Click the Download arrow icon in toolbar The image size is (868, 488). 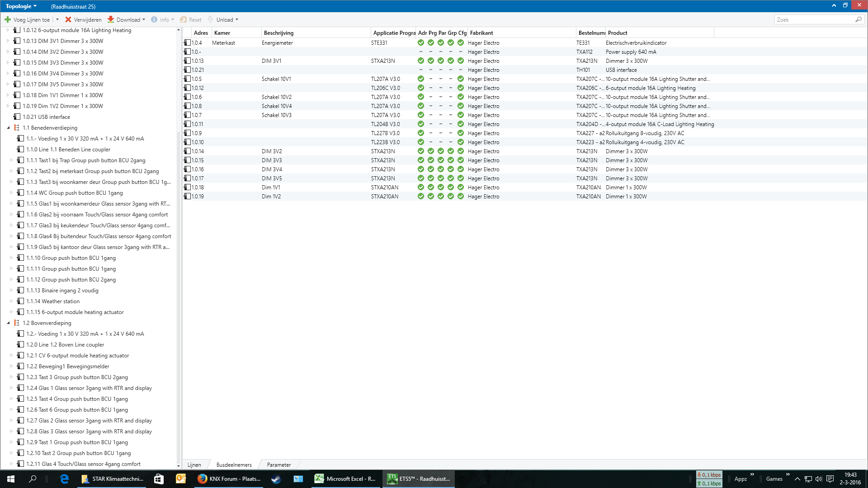pos(111,19)
